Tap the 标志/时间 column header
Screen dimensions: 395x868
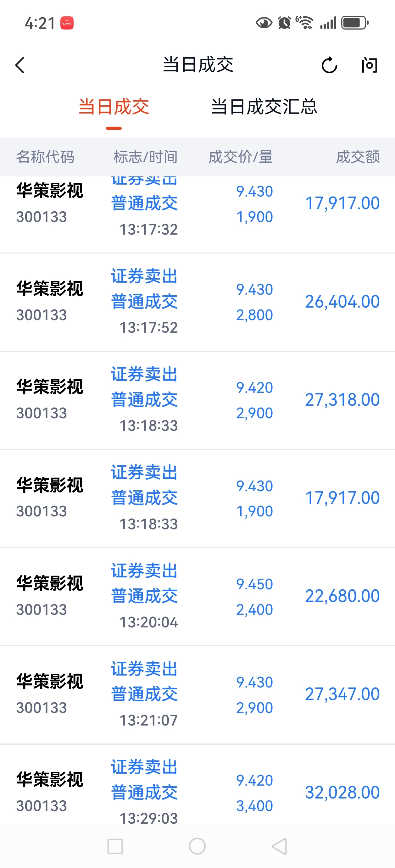145,157
